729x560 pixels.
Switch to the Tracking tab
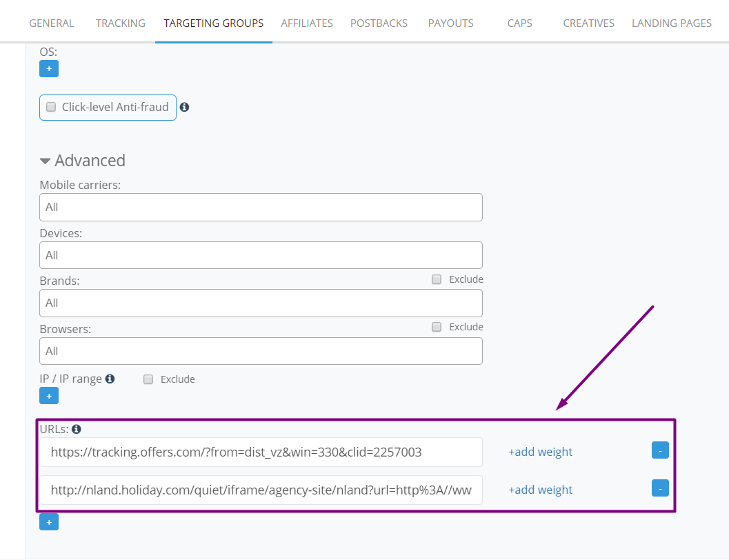pos(121,23)
